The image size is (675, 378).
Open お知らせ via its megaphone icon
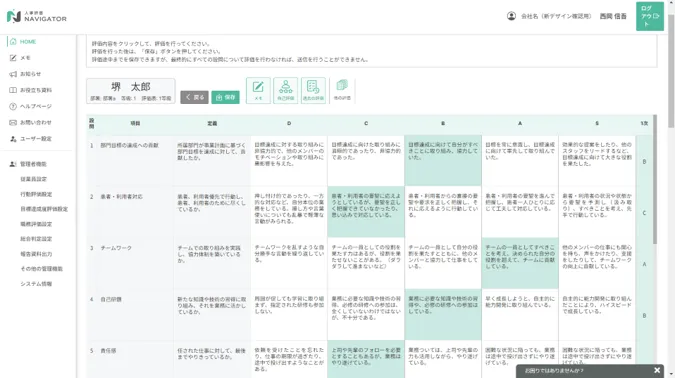click(13, 74)
